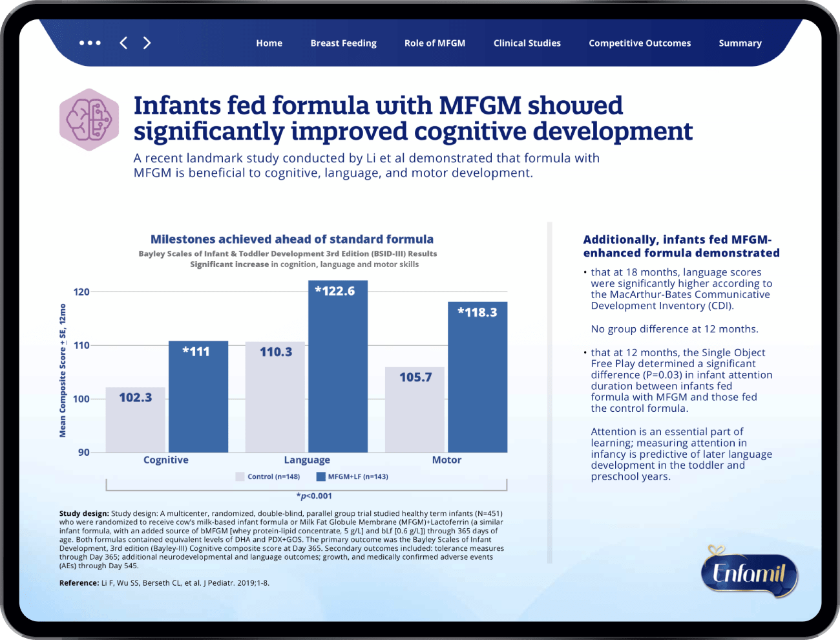The height and width of the screenshot is (640, 840).
Task: Open the Summary tab
Action: coord(740,43)
